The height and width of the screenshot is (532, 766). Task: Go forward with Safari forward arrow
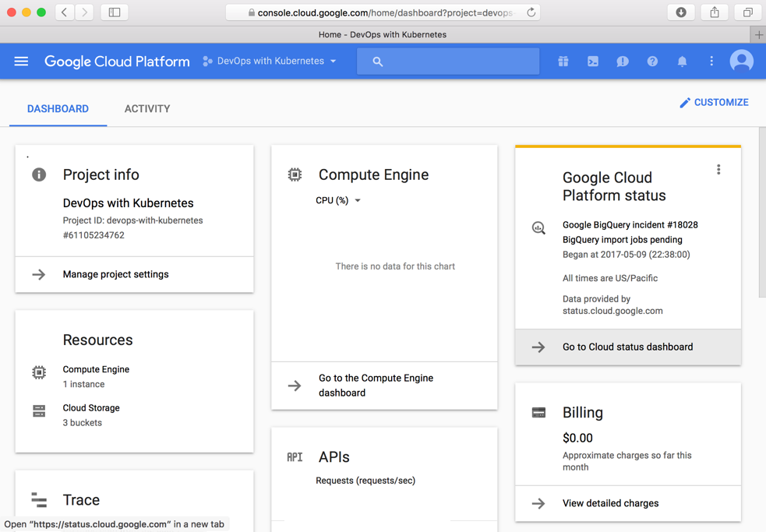click(x=84, y=12)
